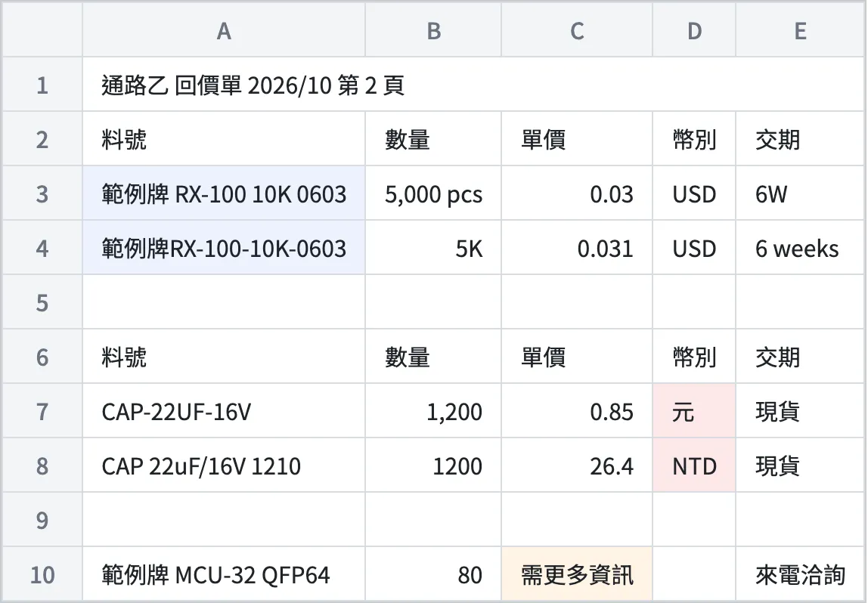Click the select-all corner box

pos(42,29)
